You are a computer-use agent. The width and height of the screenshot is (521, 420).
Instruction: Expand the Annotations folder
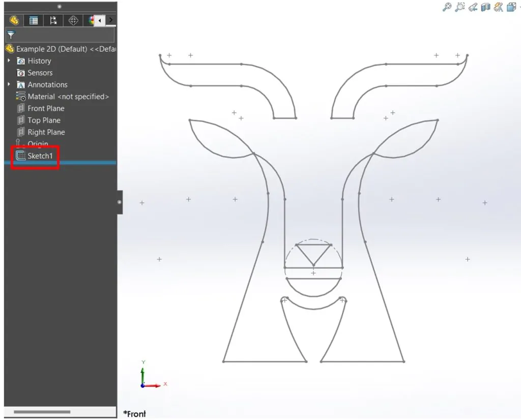tap(9, 85)
